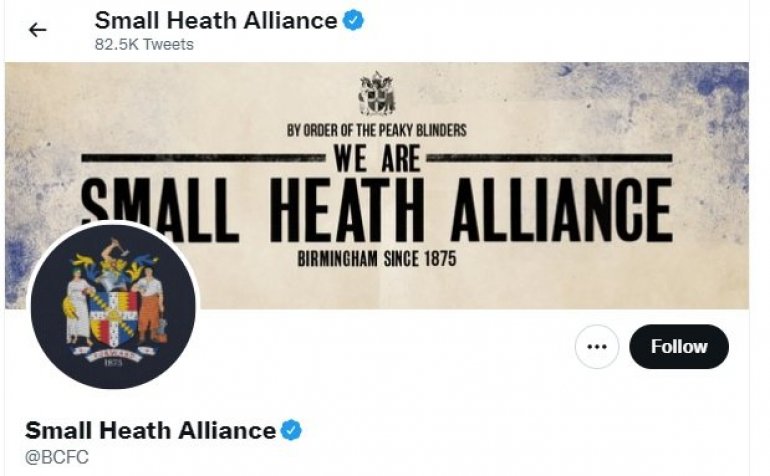
Task: Click the small crest atop the banner
Action: (377, 93)
